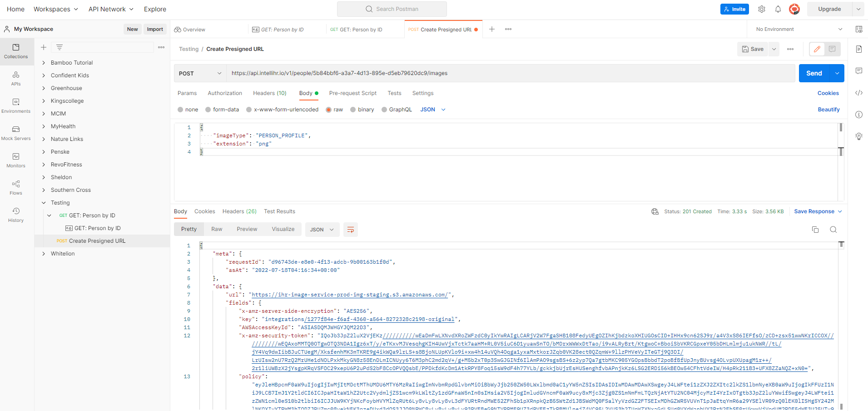This screenshot has height=411, width=868.
Task: View response network information globe icon
Action: point(655,211)
